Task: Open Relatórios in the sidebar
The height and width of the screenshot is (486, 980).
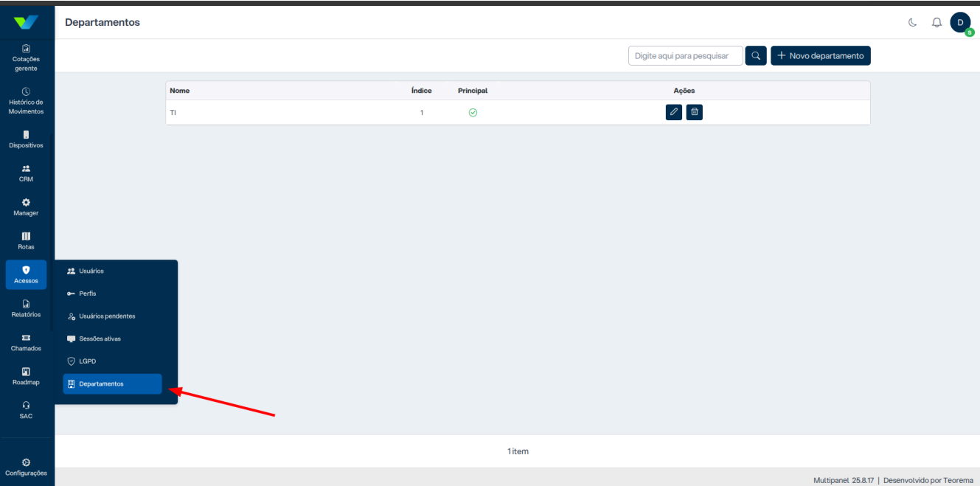Action: point(26,309)
